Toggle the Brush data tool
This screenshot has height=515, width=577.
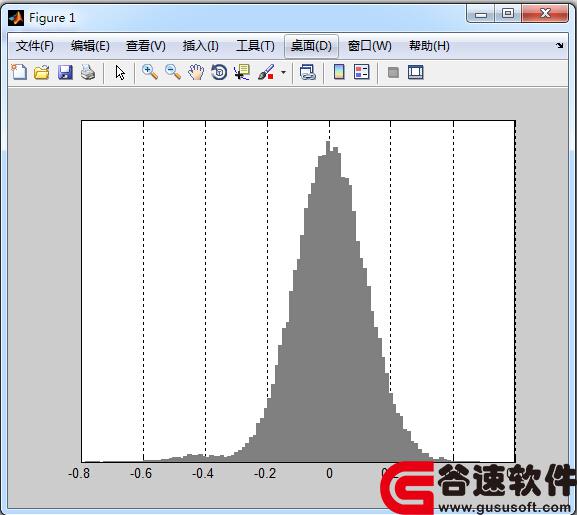[266, 72]
